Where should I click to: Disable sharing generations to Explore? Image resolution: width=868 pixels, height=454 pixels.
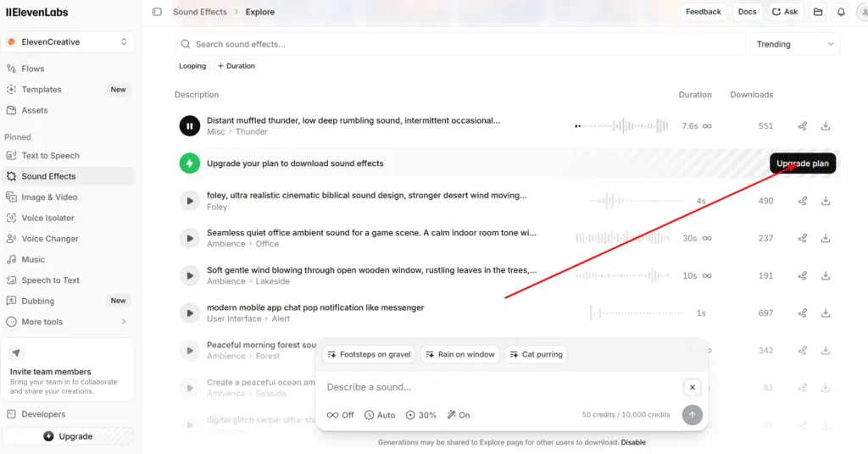pos(633,442)
